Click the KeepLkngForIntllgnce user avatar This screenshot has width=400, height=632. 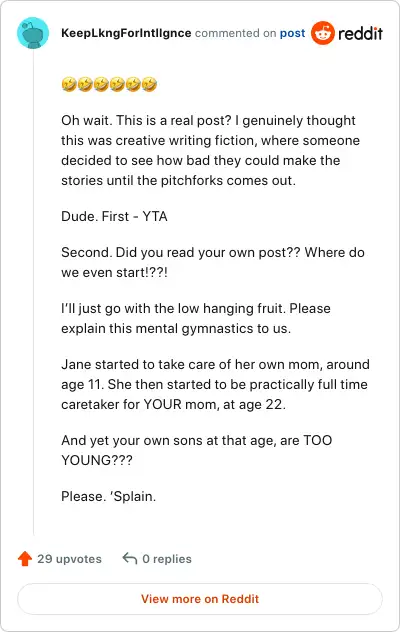point(33,33)
